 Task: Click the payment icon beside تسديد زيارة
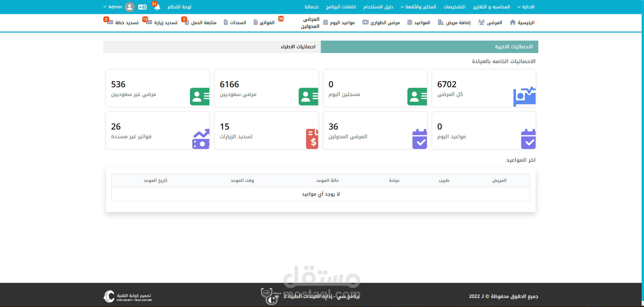(149, 22)
